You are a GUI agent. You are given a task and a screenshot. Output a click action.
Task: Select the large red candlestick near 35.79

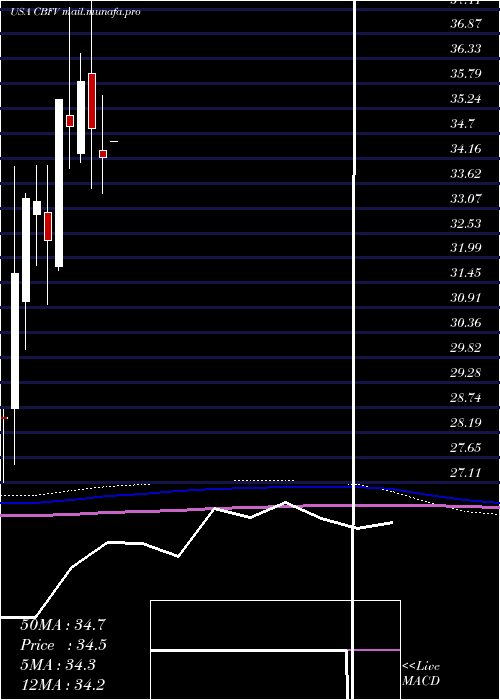(x=92, y=101)
